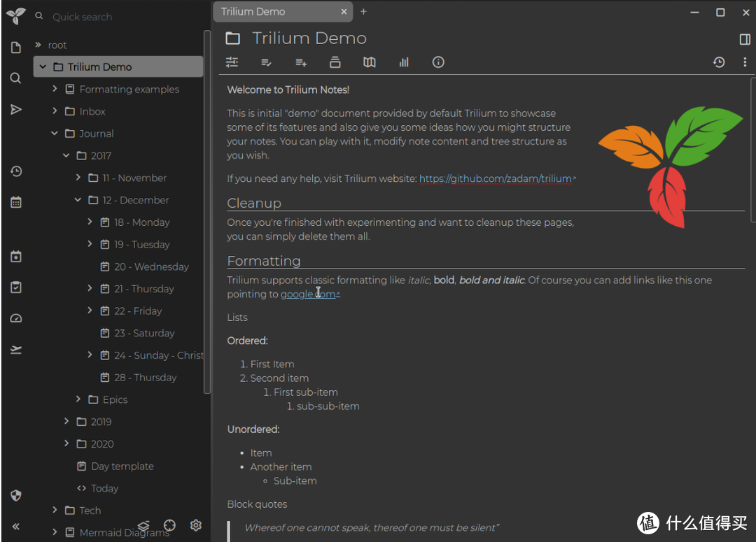Open the Settings gear icon
The image size is (756, 542).
pos(196,525)
